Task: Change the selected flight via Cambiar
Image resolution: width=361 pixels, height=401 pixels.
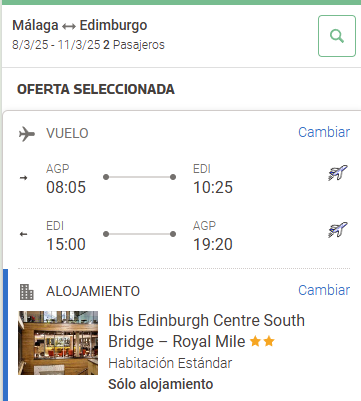Action: click(x=324, y=132)
